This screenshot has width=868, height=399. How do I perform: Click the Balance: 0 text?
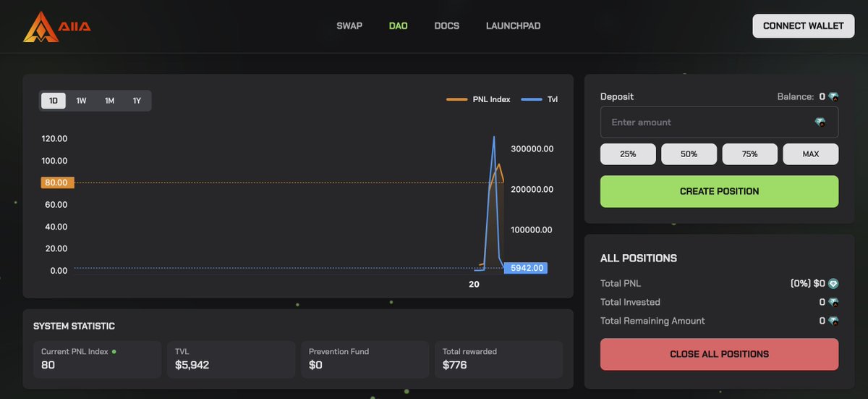pyautogui.click(x=801, y=96)
